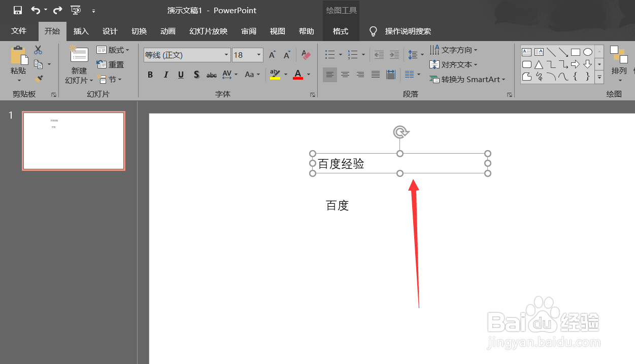Toggle Strikethrough abc formatting
This screenshot has height=364, width=635.
click(x=212, y=75)
